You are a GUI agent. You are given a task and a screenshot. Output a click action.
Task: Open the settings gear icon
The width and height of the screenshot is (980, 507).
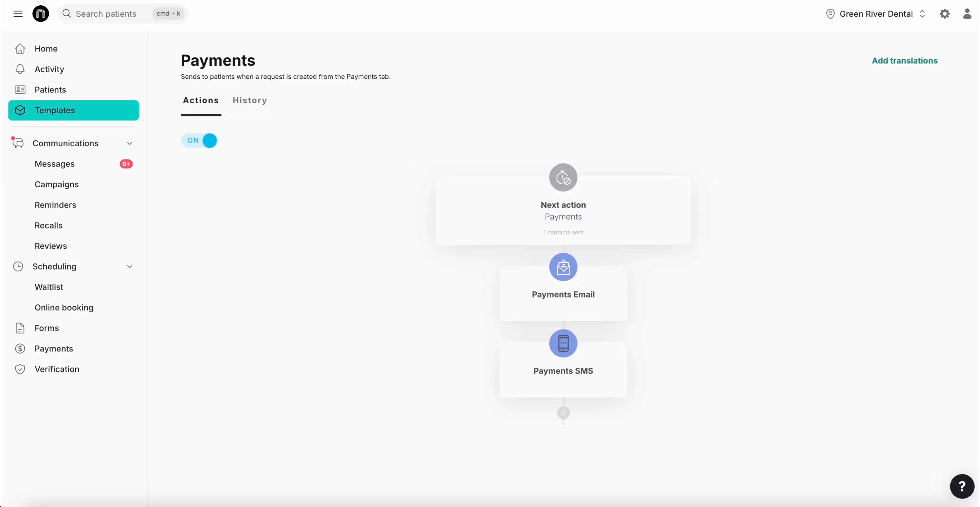pyautogui.click(x=945, y=14)
